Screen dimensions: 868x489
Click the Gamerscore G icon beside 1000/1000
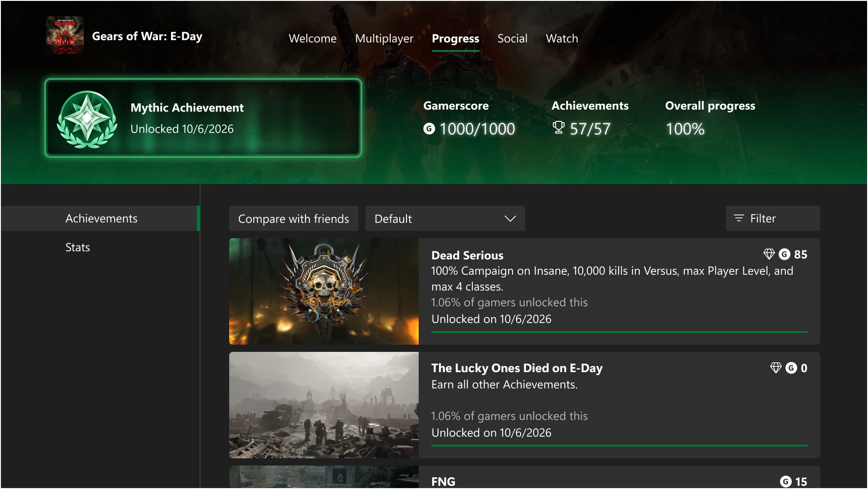pos(429,129)
